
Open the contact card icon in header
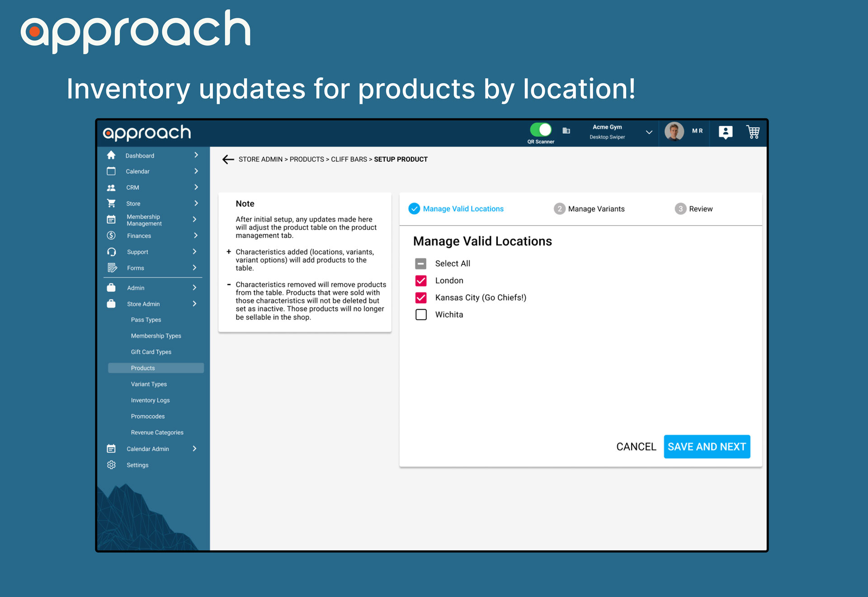(x=725, y=132)
